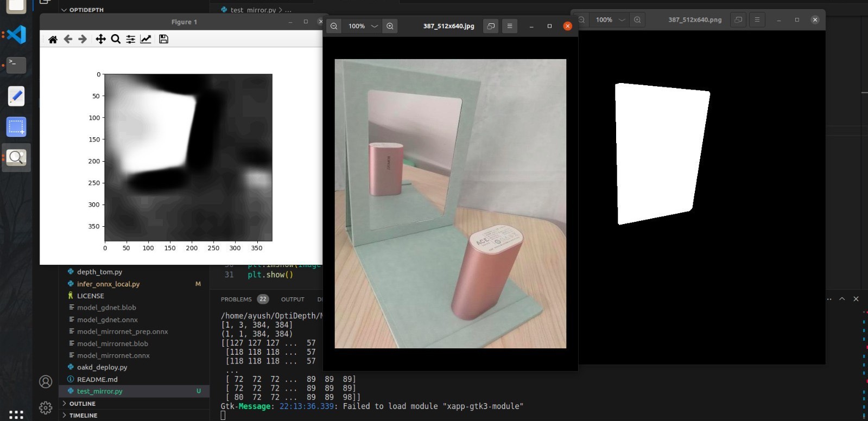
Task: Click the test_mirror.py breadcrumb
Action: (252, 10)
